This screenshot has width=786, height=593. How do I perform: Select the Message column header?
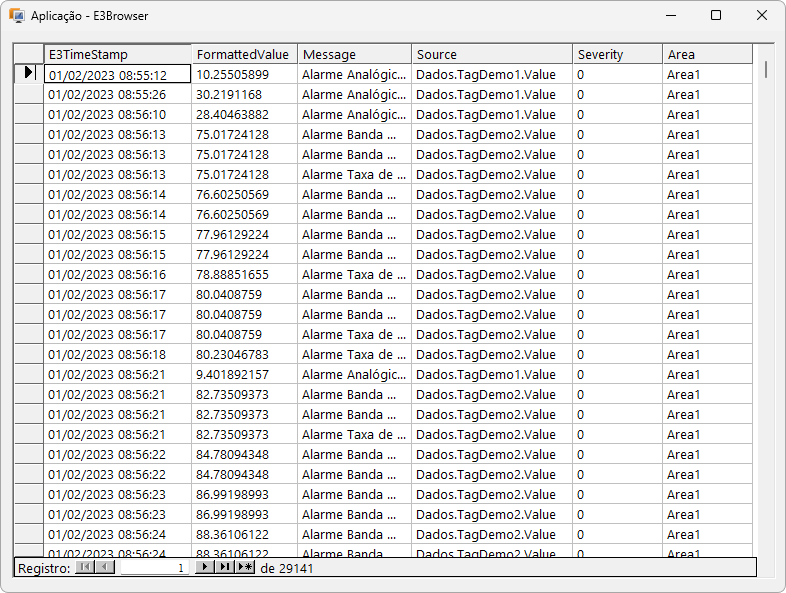click(354, 54)
